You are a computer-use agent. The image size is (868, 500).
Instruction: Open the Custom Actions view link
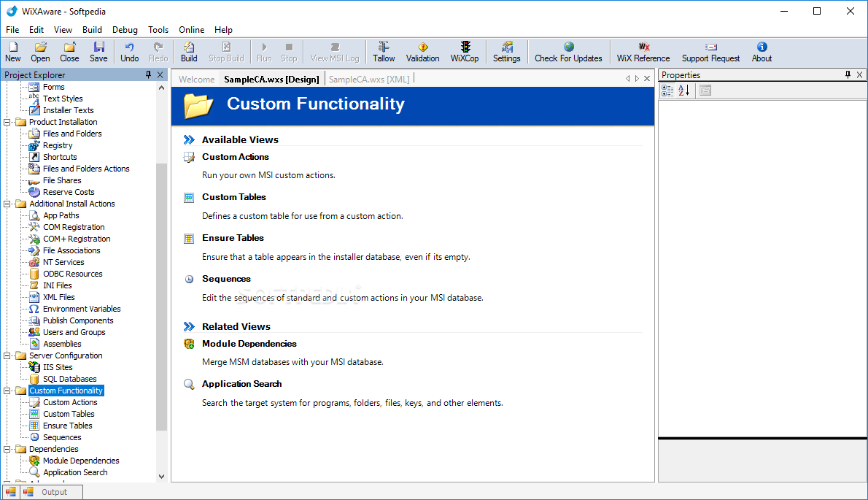coord(236,157)
